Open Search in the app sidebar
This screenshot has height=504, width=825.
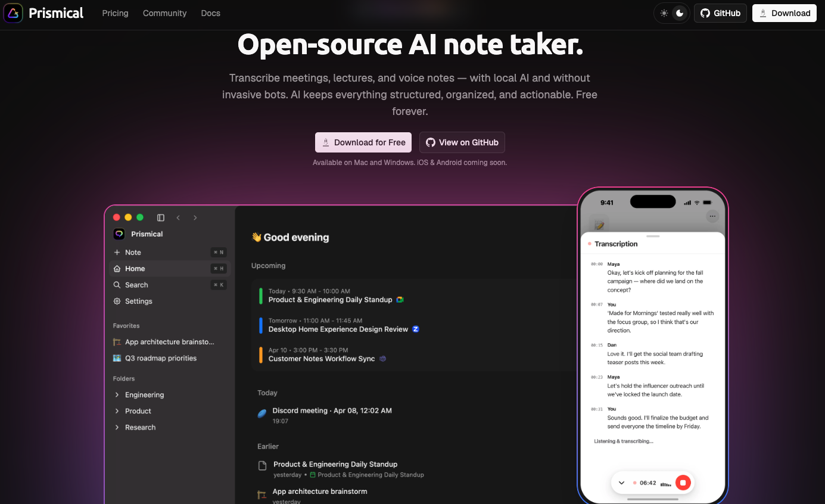(x=170, y=285)
